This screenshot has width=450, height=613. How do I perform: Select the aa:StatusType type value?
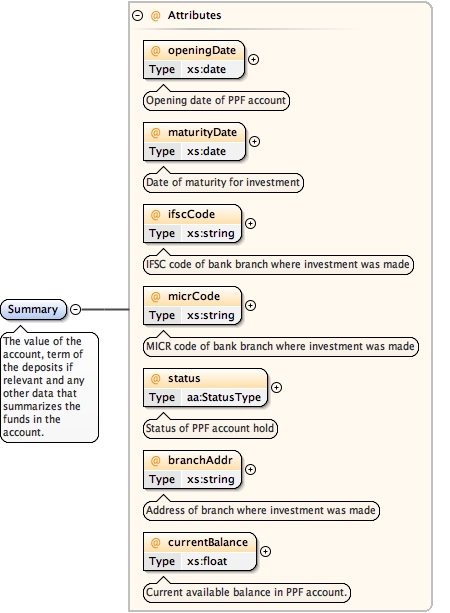point(224,397)
